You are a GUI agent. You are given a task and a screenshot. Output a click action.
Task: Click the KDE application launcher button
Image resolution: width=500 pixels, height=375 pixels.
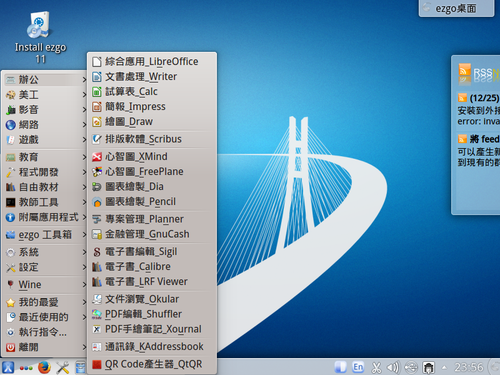point(8,367)
